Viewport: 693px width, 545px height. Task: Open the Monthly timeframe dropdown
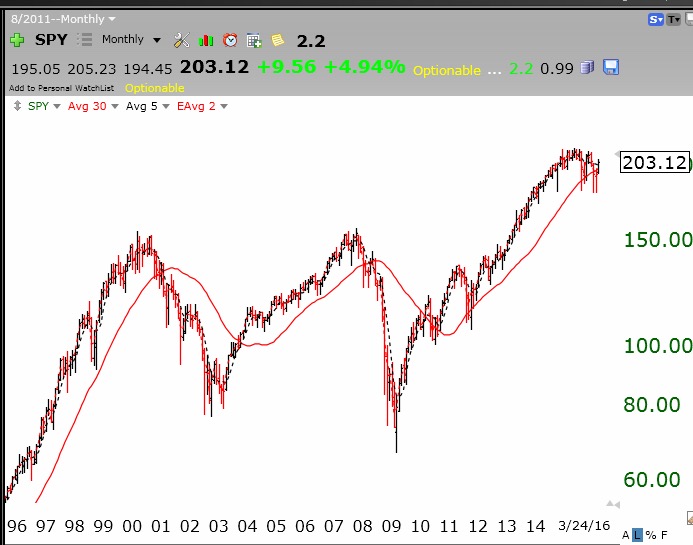[131, 39]
